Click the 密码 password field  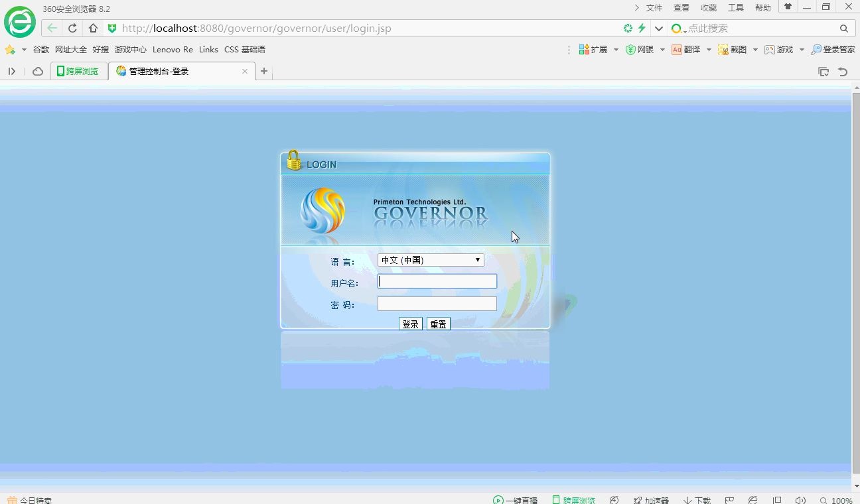[x=437, y=304]
